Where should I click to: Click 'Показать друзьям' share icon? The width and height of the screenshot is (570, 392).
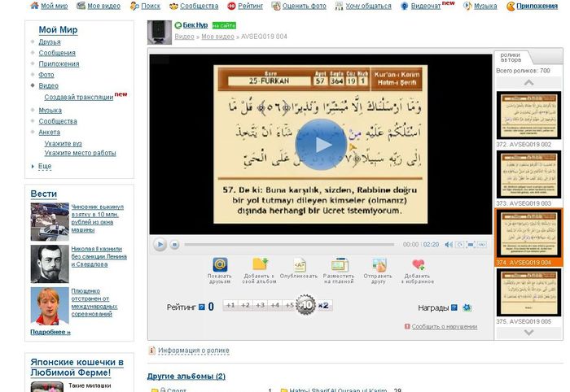point(220,264)
